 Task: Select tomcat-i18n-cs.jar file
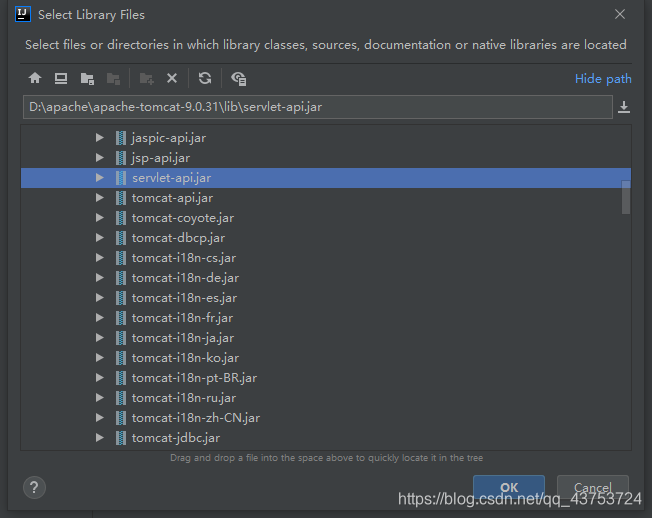(x=183, y=258)
